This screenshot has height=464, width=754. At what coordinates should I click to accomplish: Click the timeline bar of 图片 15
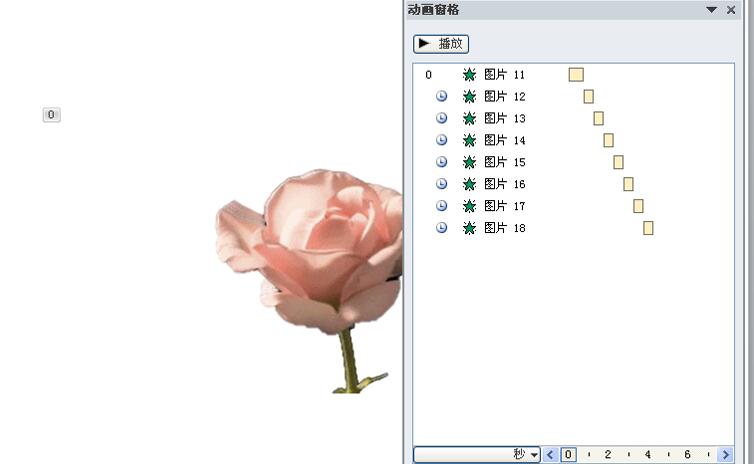click(x=618, y=162)
